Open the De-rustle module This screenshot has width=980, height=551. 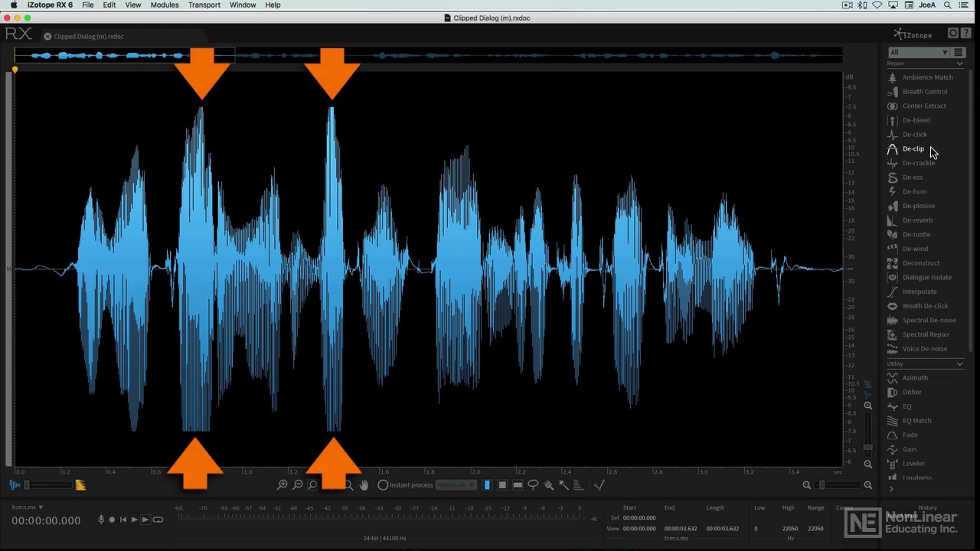coord(910,234)
